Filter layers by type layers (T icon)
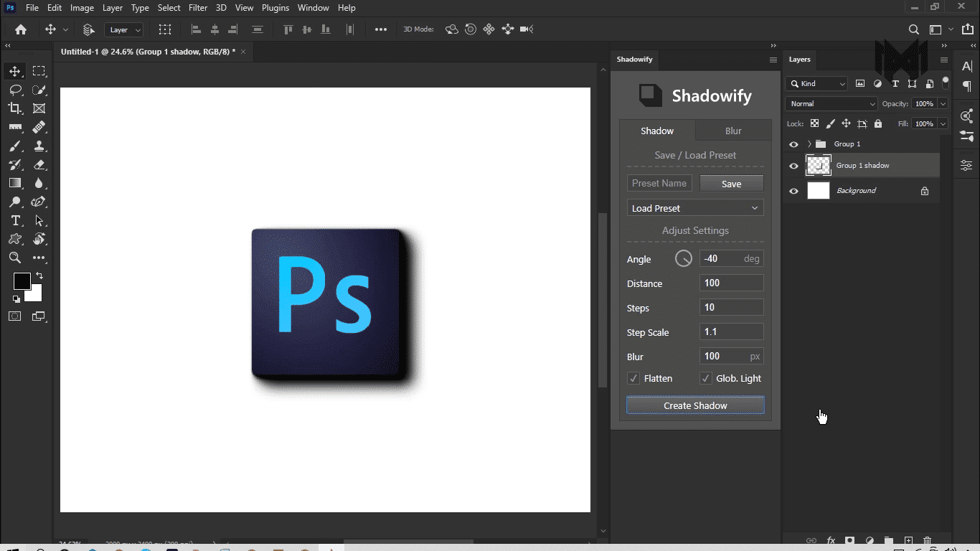Image resolution: width=980 pixels, height=551 pixels. (x=895, y=84)
